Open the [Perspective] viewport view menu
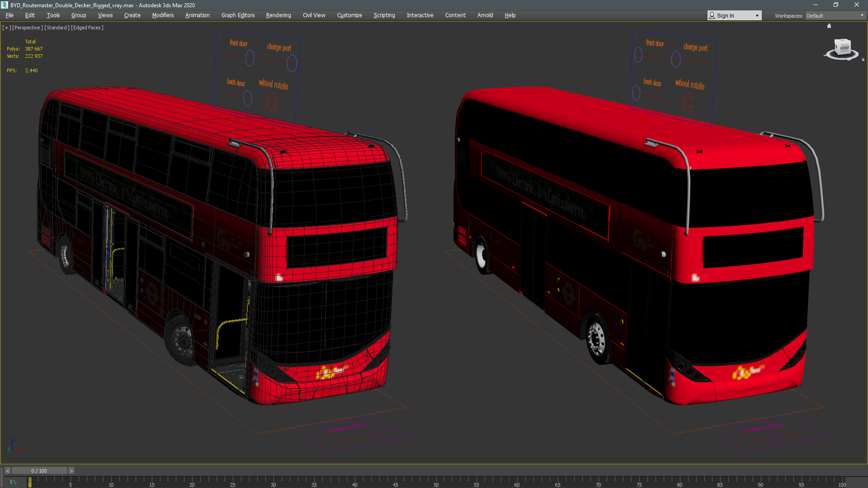Screen dimensions: 868x488 tap(27, 28)
